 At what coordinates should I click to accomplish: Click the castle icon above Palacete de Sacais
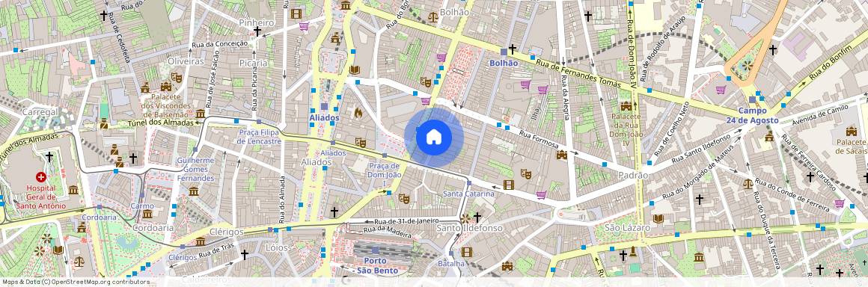pos(852,131)
